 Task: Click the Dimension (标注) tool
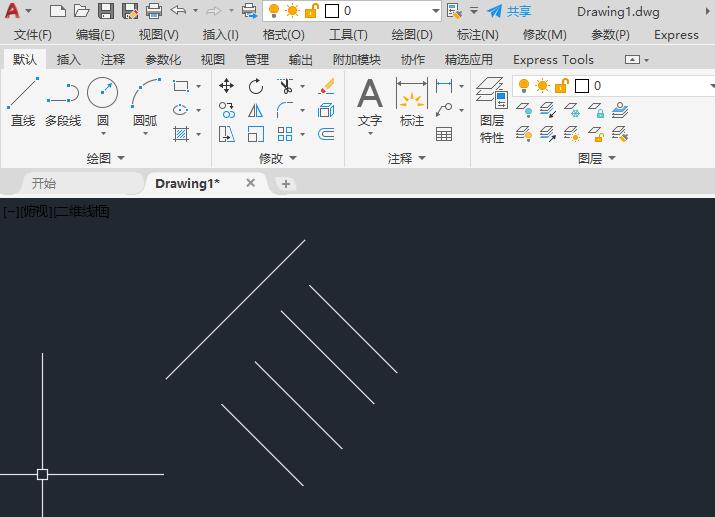412,101
